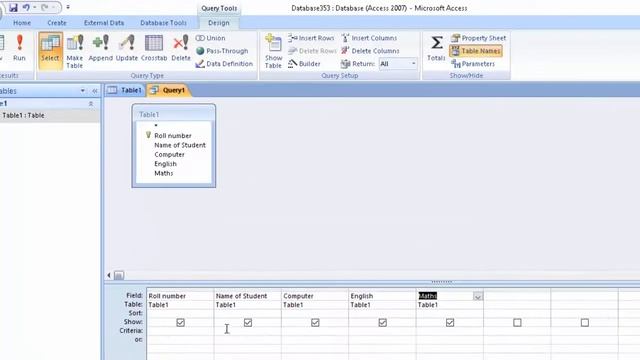The height and width of the screenshot is (360, 640).
Task: Select Name of Student in Table1 field list
Action: (180, 145)
